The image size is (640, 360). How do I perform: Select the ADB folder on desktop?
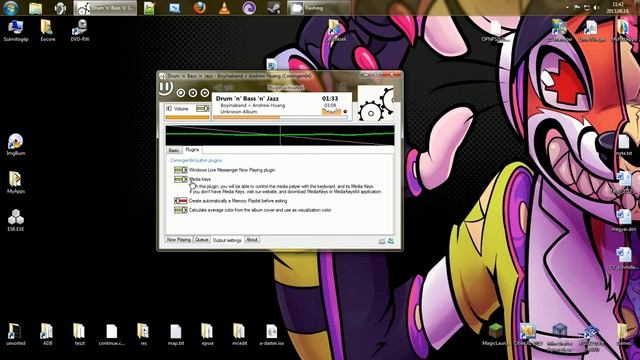pos(47,334)
